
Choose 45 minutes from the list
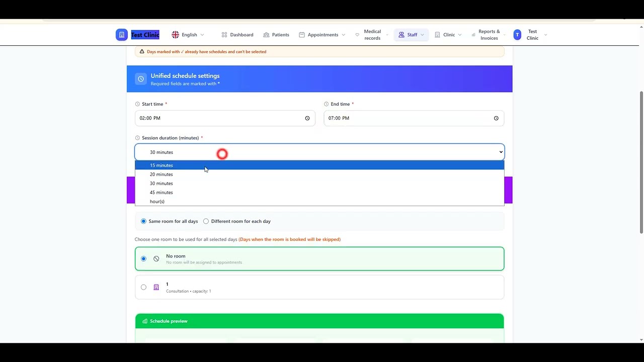(x=319, y=193)
